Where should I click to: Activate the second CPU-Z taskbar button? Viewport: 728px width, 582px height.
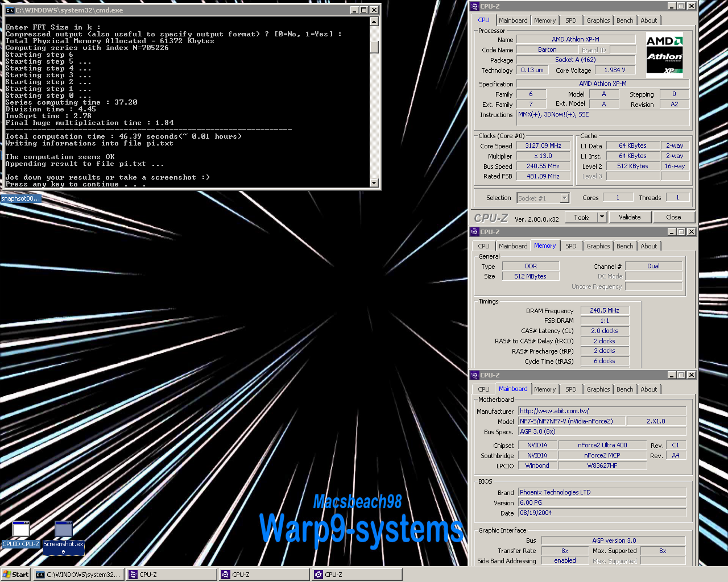[264, 575]
